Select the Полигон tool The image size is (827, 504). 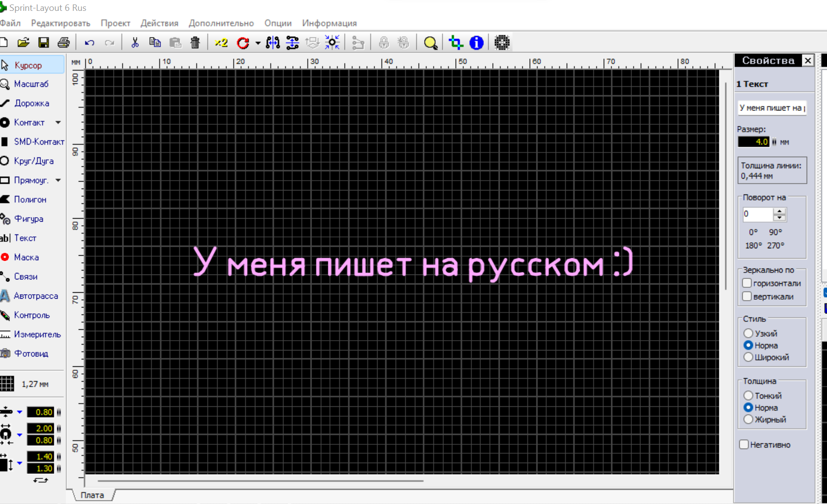[x=32, y=199]
